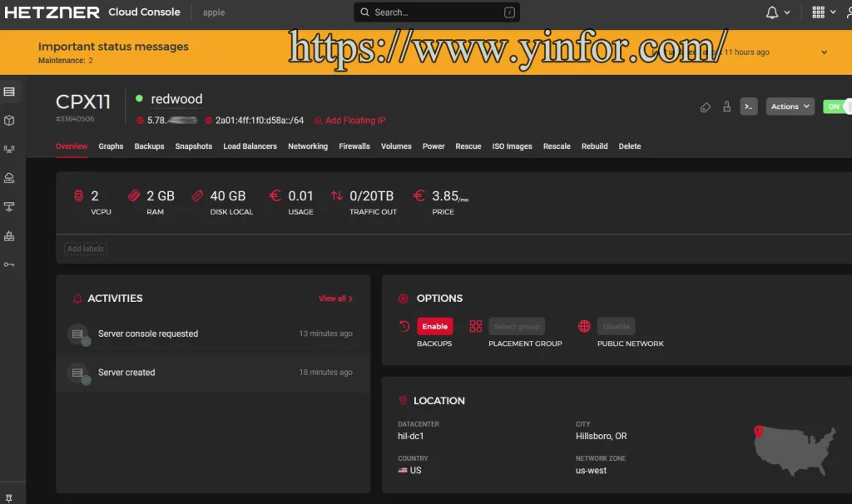This screenshot has height=504, width=852.
Task: Open the Servers list icon in sidebar
Action: (x=12, y=91)
